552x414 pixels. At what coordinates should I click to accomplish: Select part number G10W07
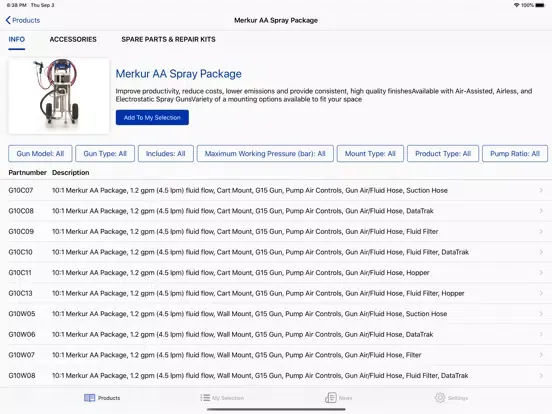21,355
